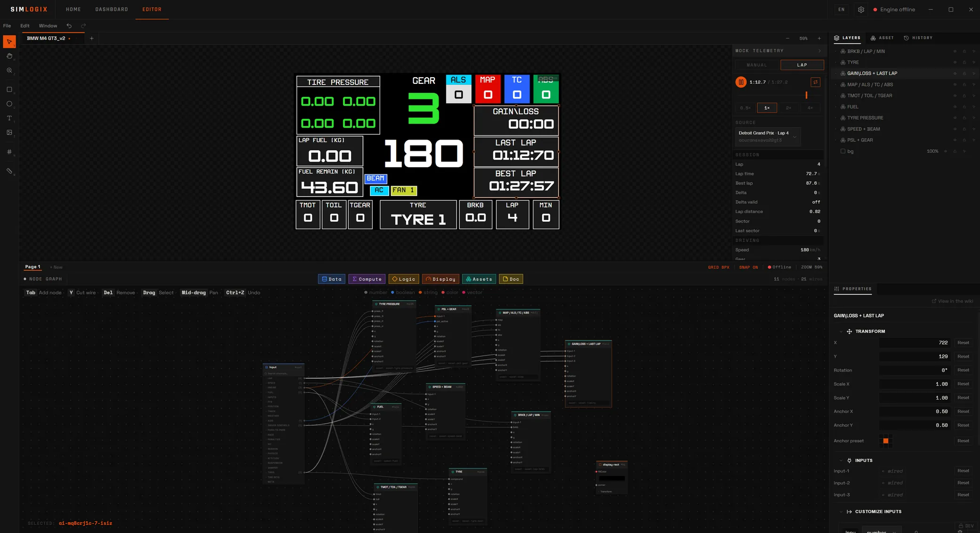Choose the Rectangle shape tool
Image resolution: width=980 pixels, height=533 pixels.
9,90
